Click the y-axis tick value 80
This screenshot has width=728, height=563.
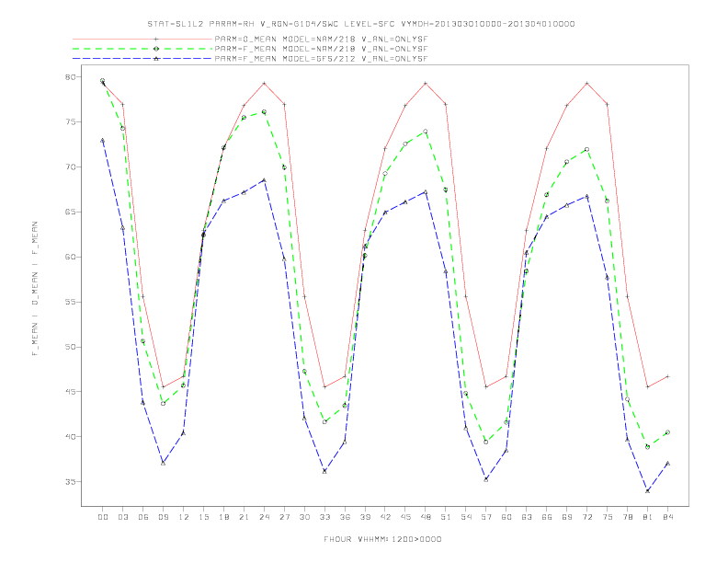71,76
